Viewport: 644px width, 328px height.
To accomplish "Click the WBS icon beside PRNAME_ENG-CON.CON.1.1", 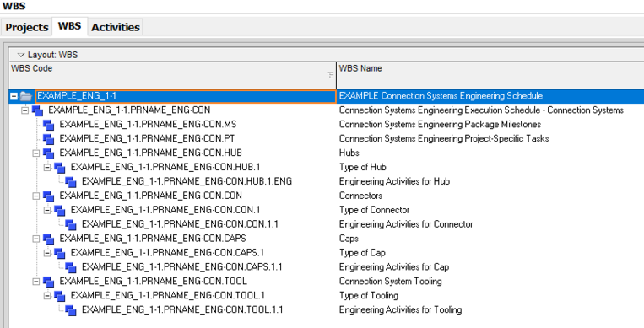I will pyautogui.click(x=71, y=224).
